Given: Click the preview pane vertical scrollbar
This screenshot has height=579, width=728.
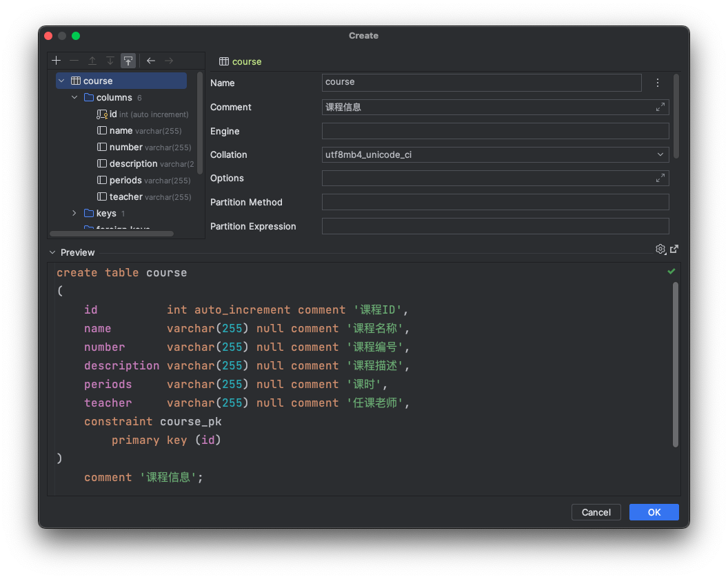Looking at the screenshot, I should point(675,365).
